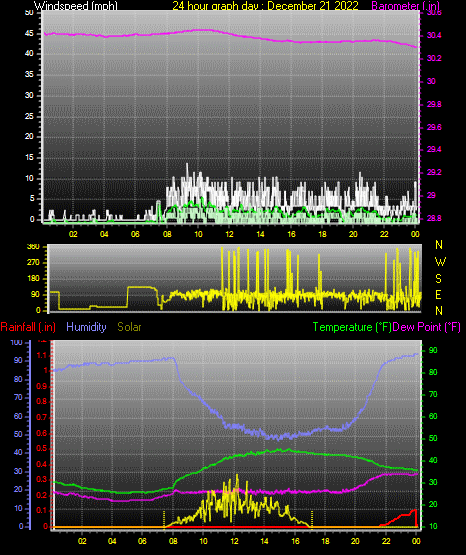The height and width of the screenshot is (555, 466).
Task: Click the 'Windspeed (mph)' axis title
Action: [x=76, y=5]
